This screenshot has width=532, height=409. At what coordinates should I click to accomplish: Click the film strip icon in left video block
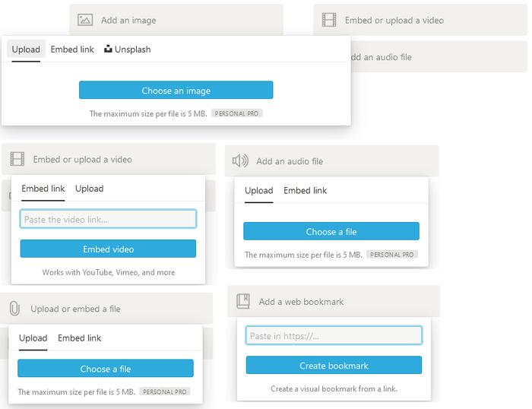coord(17,159)
